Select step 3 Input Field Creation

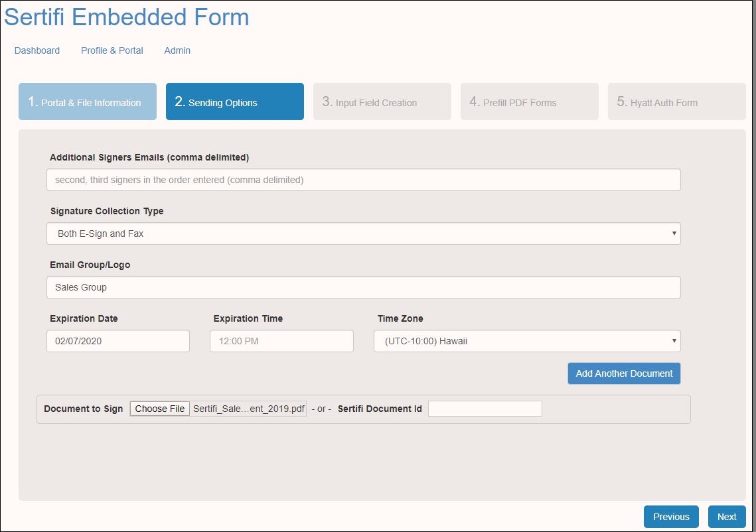(382, 101)
